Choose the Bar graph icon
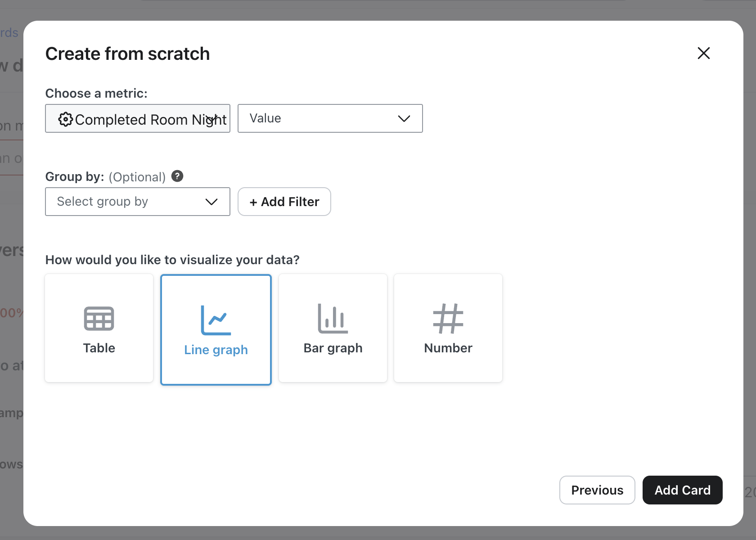 coord(333,319)
